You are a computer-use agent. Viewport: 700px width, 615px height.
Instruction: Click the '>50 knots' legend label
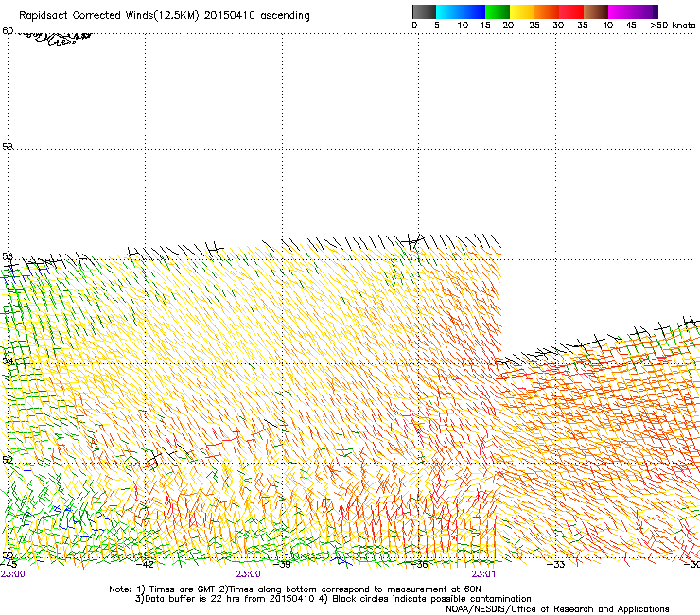coord(673,26)
